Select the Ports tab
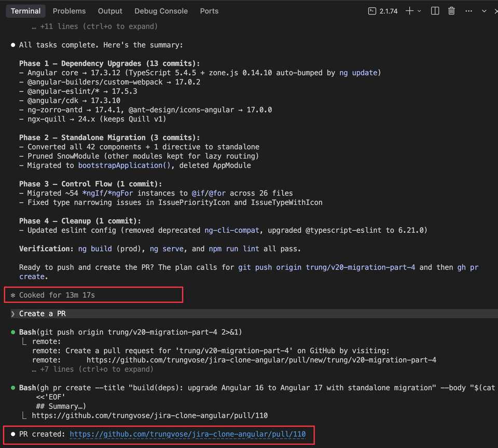The image size is (498, 448). pos(209,10)
